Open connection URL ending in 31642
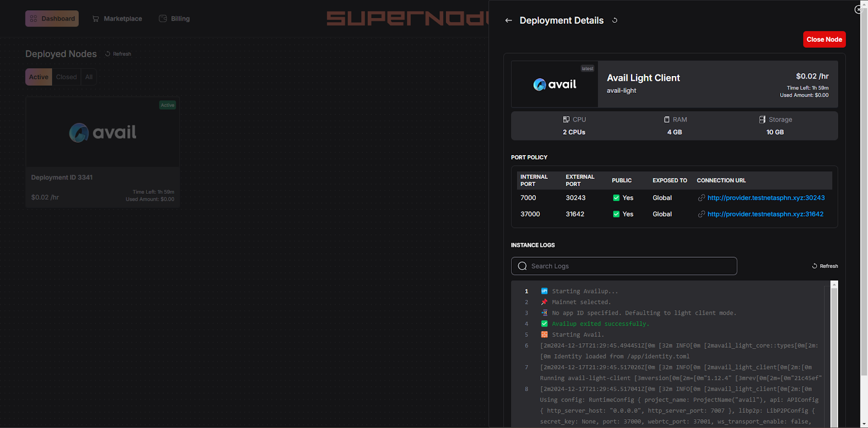Image resolution: width=868 pixels, height=428 pixels. (765, 214)
